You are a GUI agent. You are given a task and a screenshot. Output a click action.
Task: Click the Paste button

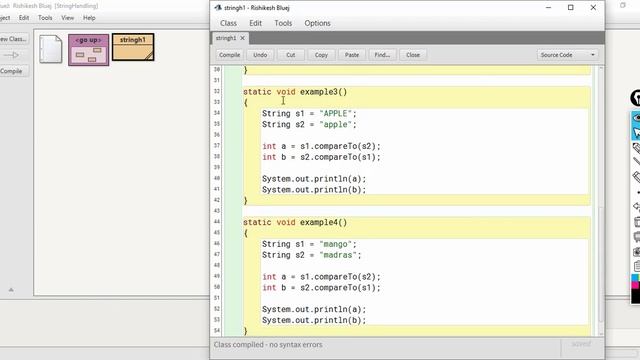click(352, 55)
